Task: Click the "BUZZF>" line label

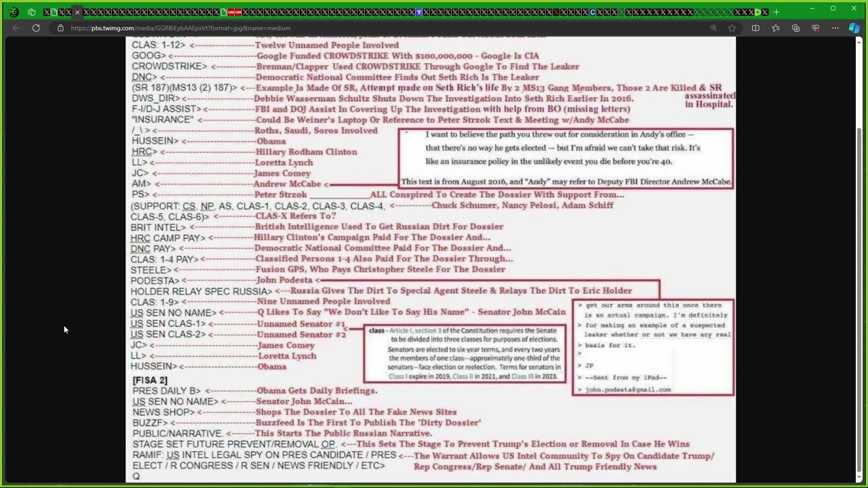Action: point(150,423)
